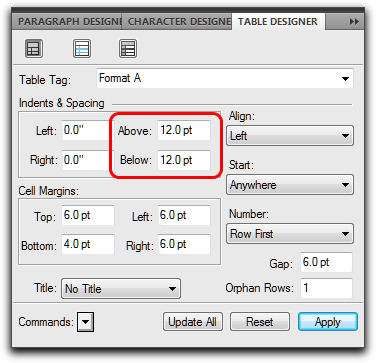
Task: Open the Start dropdown showing Anywhere
Action: pyautogui.click(x=290, y=185)
